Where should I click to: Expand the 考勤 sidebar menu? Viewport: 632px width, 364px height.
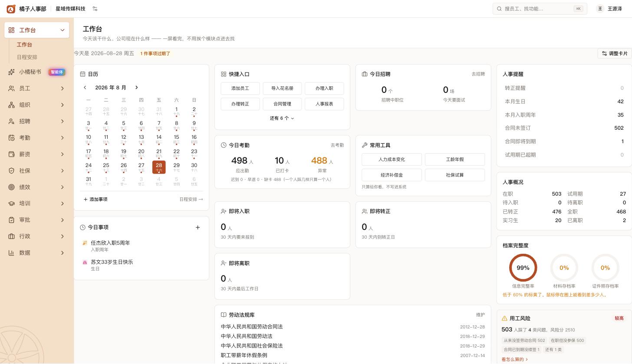(x=62, y=138)
